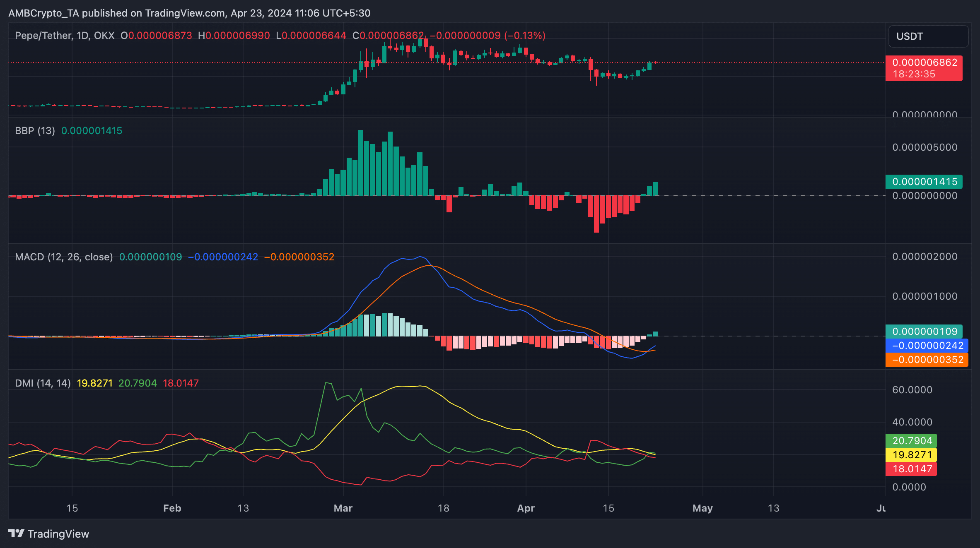Click the Low value L0.000006644
Image resolution: width=980 pixels, height=548 pixels.
coord(311,36)
